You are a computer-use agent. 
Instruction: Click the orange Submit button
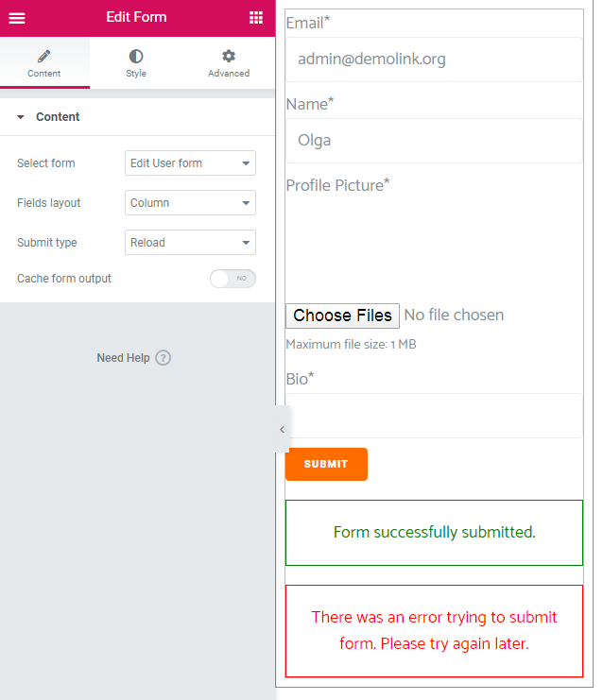tap(326, 464)
